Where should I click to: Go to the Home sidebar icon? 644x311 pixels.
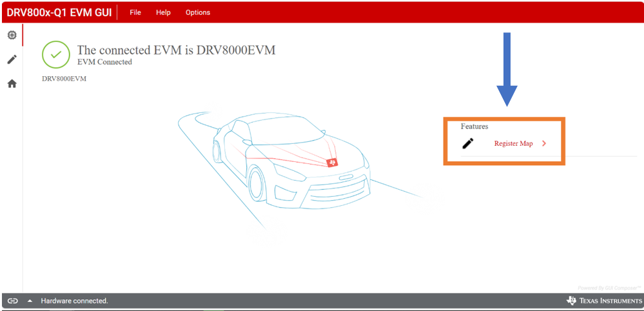(x=12, y=84)
